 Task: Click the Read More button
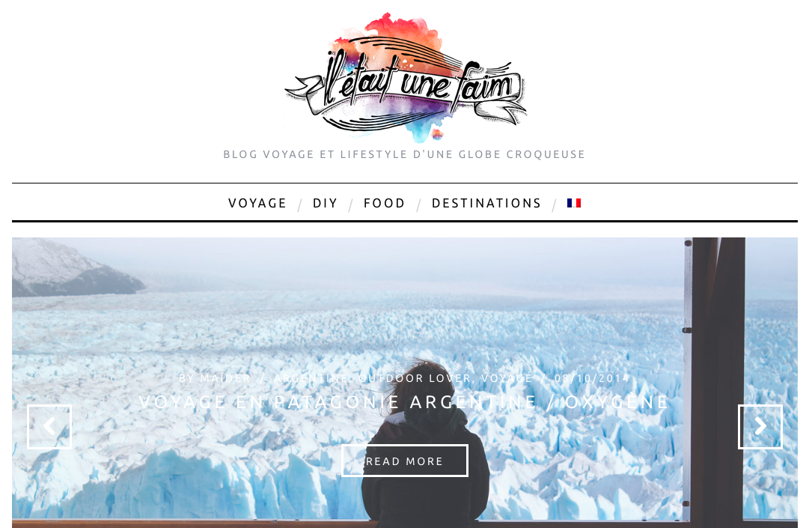click(404, 461)
